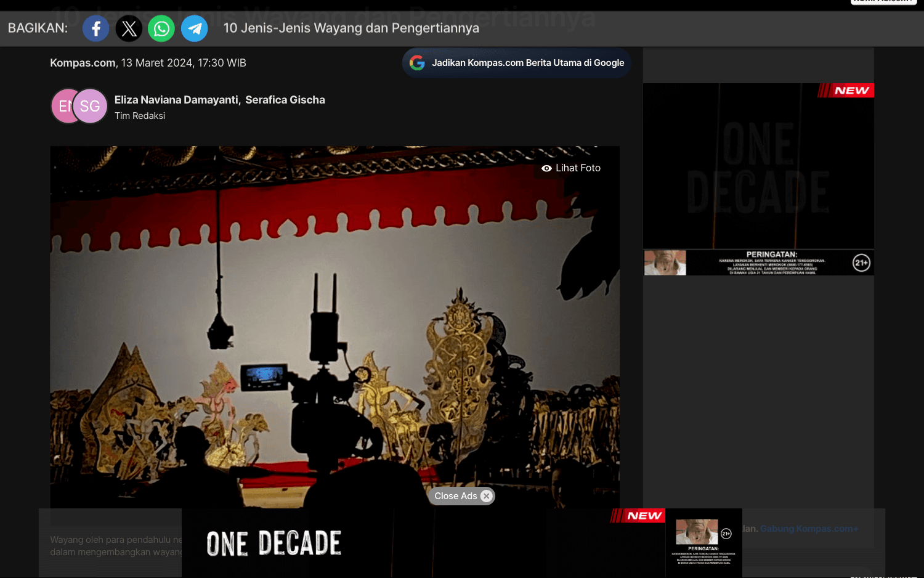Screen dimensions: 924x578
Task: Open author Serafica Gischa's page
Action: coord(285,100)
